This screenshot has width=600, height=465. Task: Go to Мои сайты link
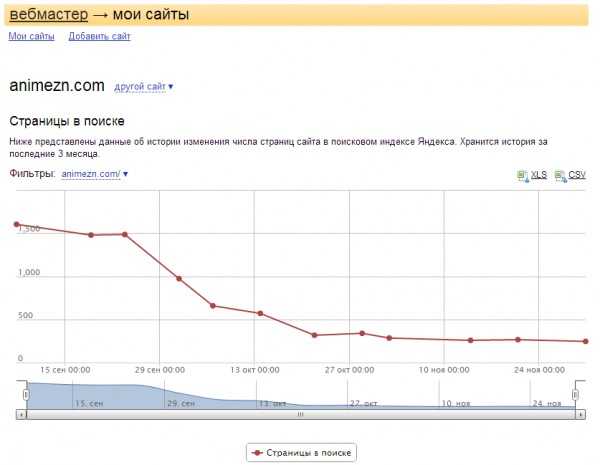(x=31, y=36)
